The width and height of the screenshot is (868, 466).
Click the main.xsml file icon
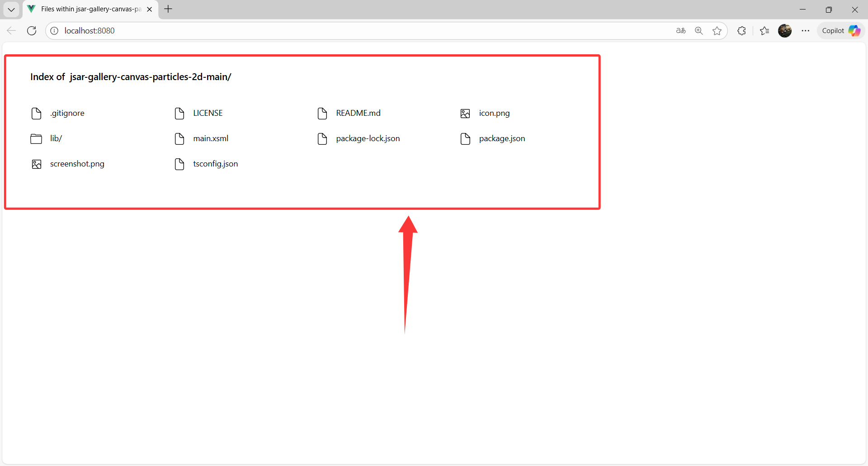(x=179, y=138)
